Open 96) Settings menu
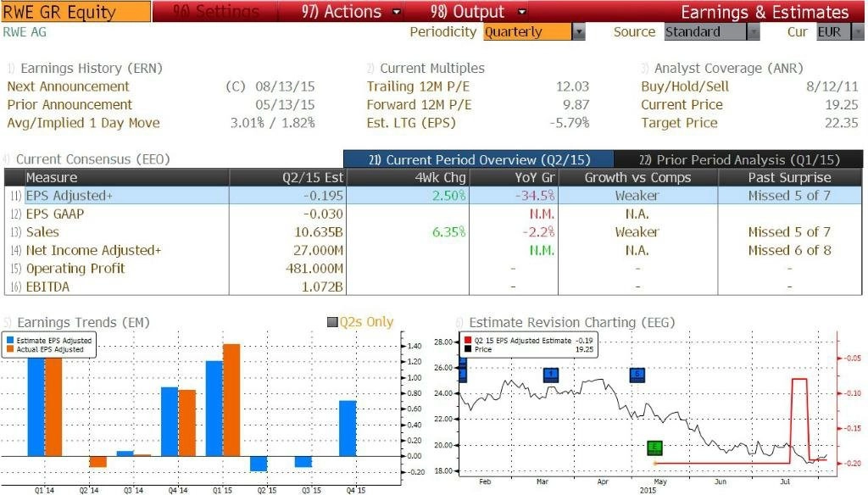 click(215, 12)
